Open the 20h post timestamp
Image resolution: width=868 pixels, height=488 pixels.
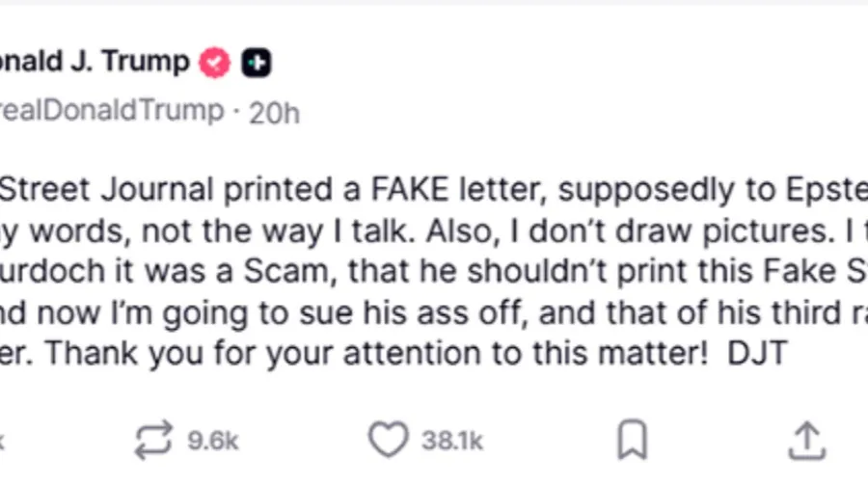274,112
